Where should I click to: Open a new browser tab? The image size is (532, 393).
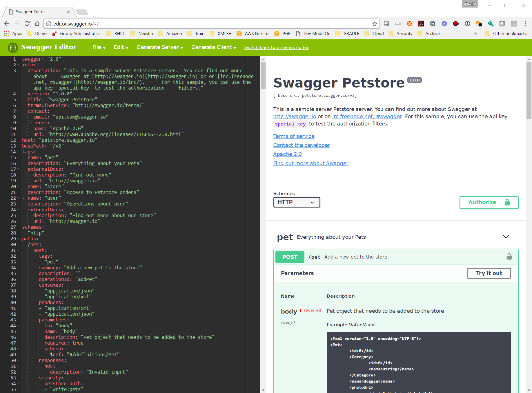coord(82,12)
